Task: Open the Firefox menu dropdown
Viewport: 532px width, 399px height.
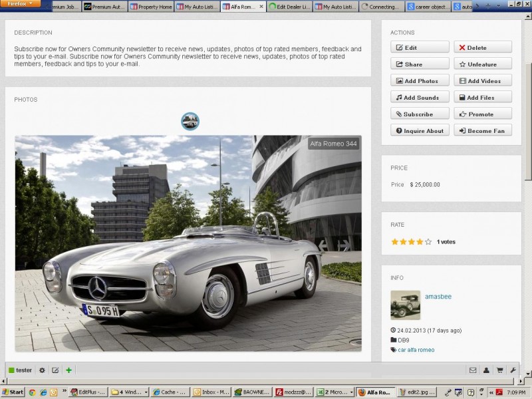Action: (x=21, y=4)
